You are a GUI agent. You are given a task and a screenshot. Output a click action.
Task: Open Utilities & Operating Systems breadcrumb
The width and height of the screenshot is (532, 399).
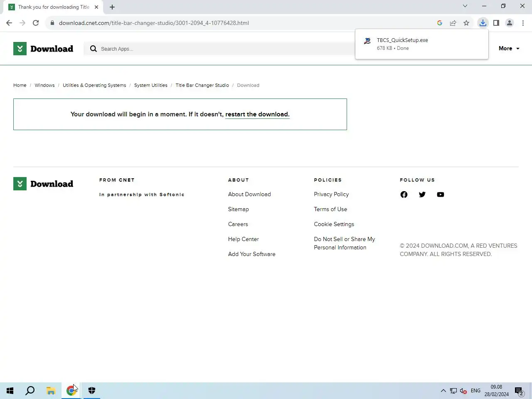coord(94,85)
